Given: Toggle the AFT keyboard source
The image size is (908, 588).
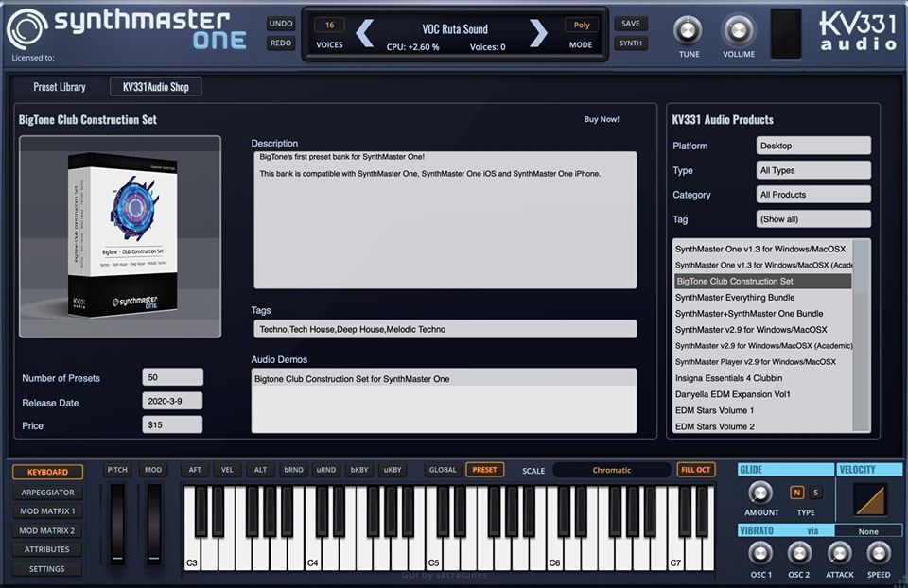Looking at the screenshot, I should point(195,469).
